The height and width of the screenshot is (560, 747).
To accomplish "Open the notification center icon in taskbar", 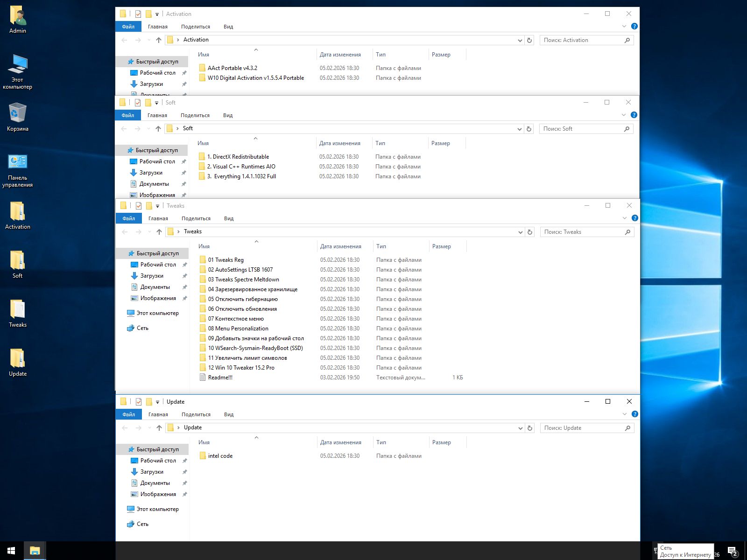I will [x=732, y=551].
